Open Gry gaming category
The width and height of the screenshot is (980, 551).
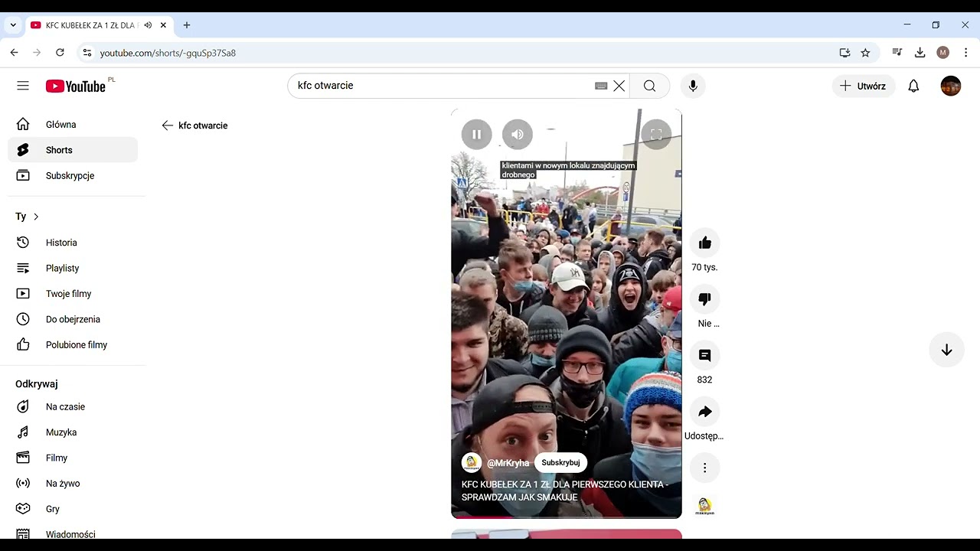pyautogui.click(x=73, y=509)
